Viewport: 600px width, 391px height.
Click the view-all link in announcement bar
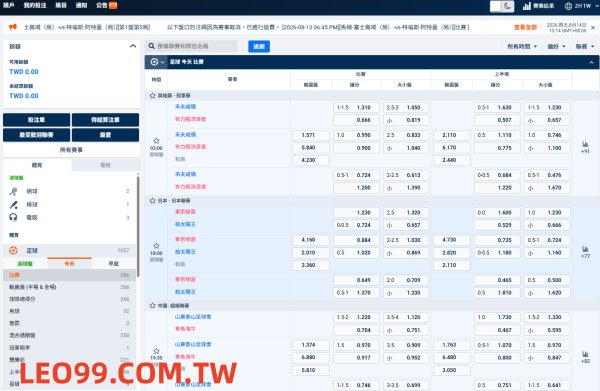pos(525,28)
